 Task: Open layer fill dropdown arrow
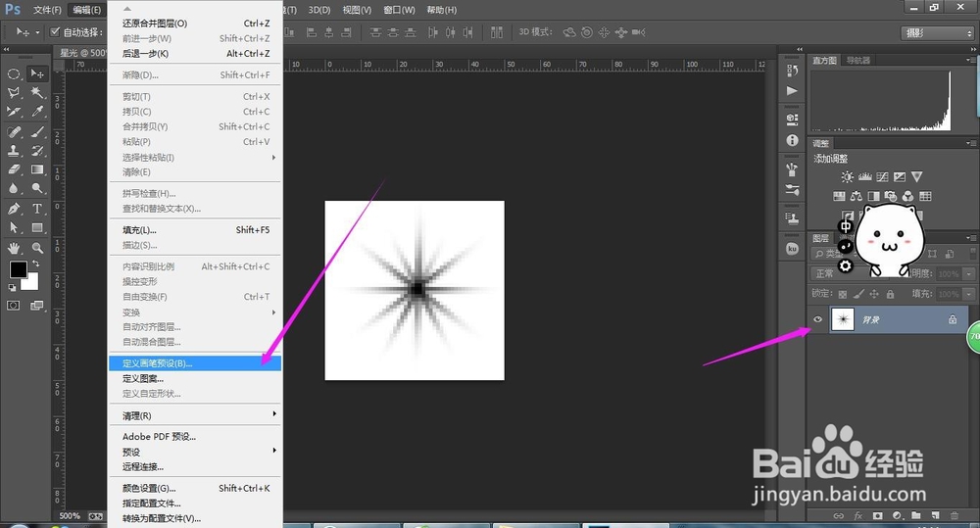pos(969,294)
